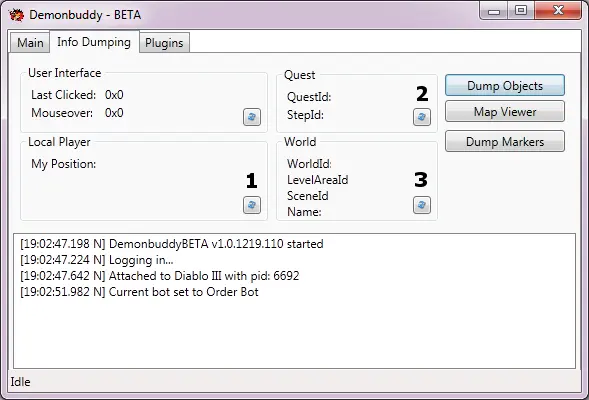
Task: Click the DemonbuddyBETA started log line
Action: 172,244
